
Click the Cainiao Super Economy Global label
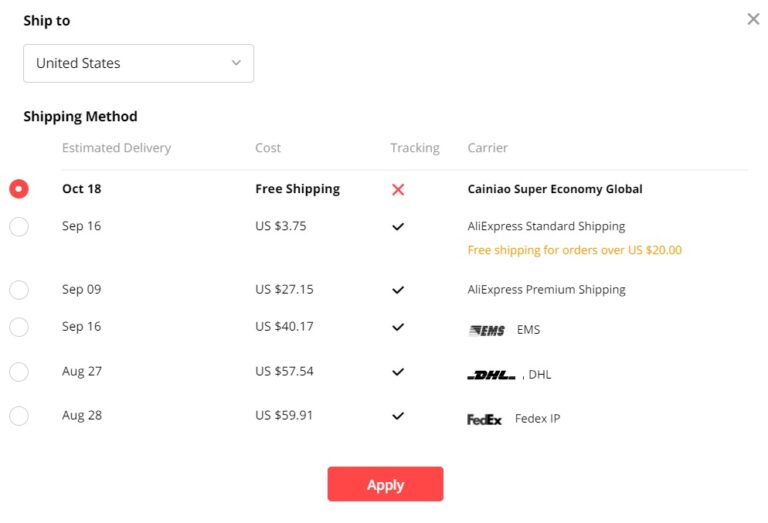click(x=555, y=189)
